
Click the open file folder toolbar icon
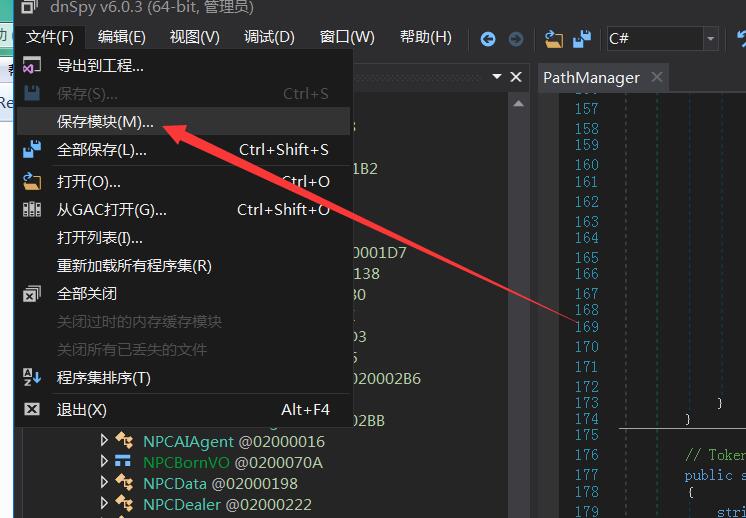pos(554,39)
